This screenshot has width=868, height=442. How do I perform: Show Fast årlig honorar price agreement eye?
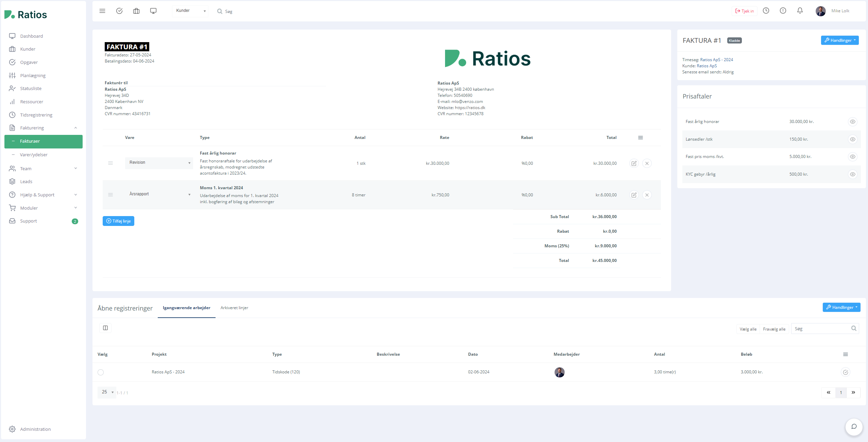pyautogui.click(x=853, y=122)
